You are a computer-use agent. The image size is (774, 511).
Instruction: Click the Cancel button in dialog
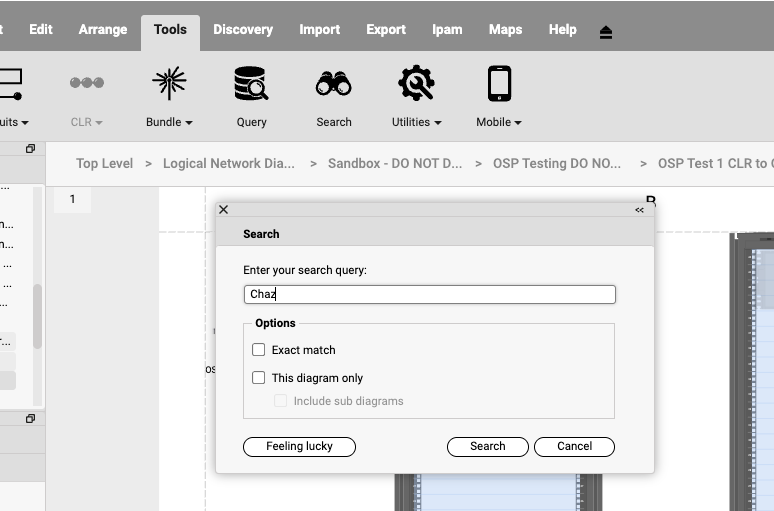click(x=574, y=447)
